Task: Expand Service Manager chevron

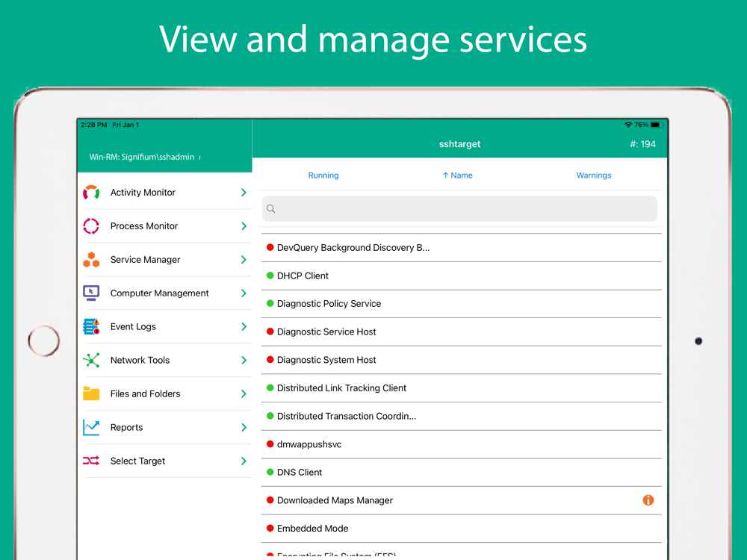Action: point(244,260)
